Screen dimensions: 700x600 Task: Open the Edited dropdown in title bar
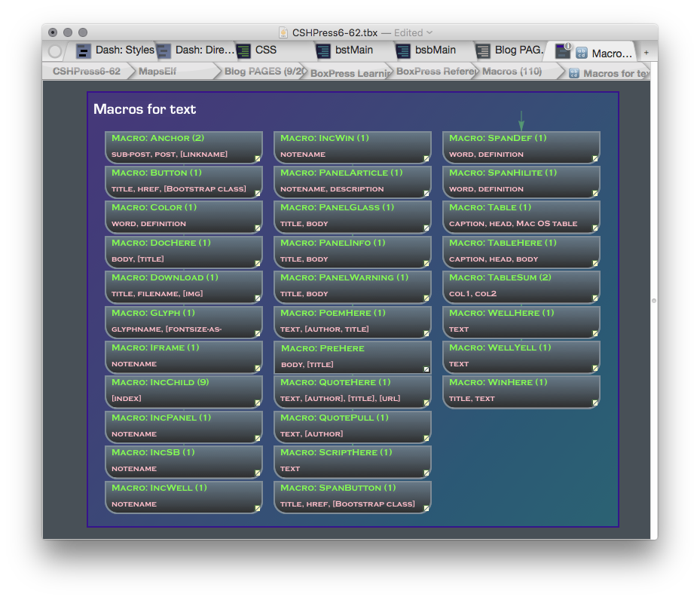429,32
